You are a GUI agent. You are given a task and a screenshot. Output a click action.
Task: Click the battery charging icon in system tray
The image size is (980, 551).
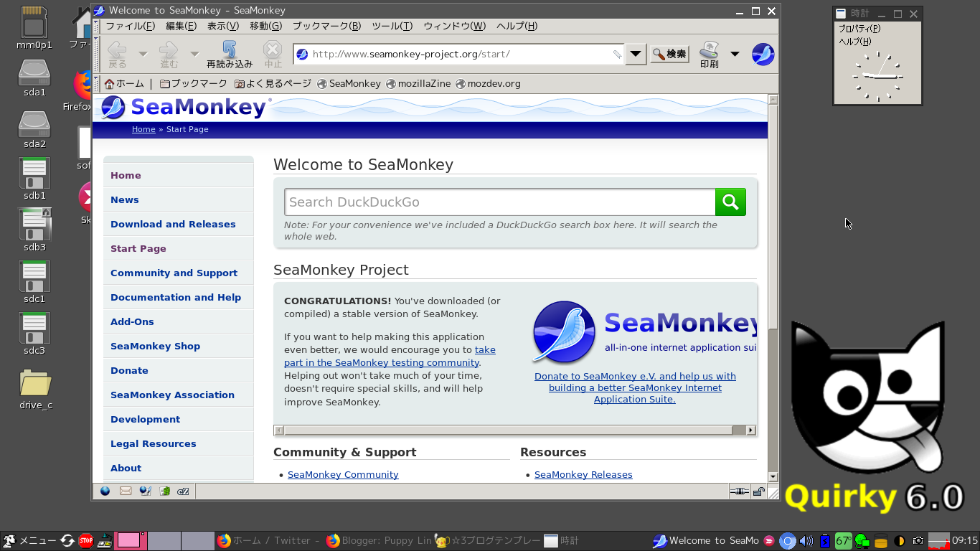[x=825, y=541]
